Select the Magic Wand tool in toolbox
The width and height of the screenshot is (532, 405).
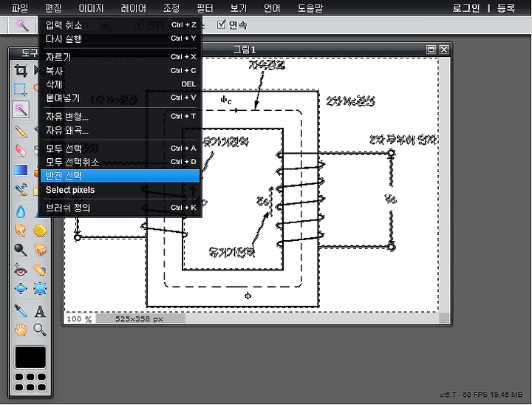[x=21, y=109]
